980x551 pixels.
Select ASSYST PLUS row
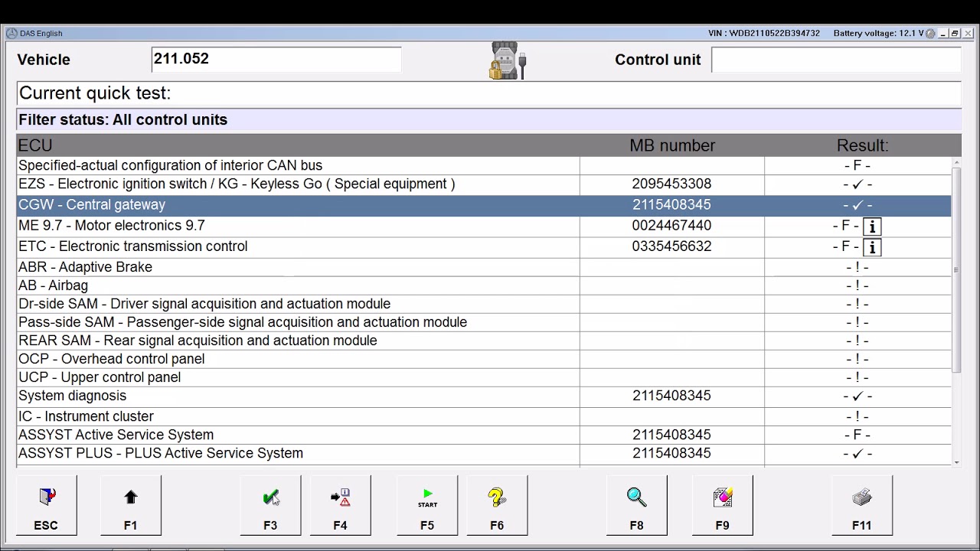[x=484, y=453]
